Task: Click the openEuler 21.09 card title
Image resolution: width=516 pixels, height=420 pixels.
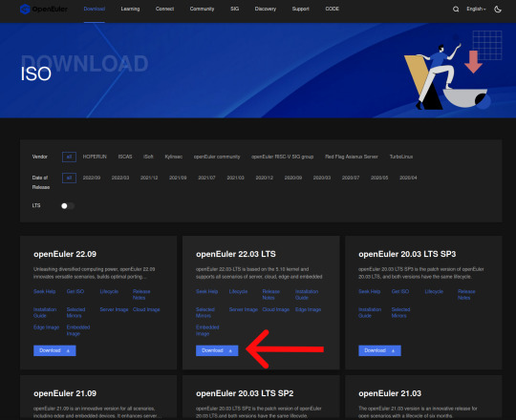Action: click(x=65, y=393)
